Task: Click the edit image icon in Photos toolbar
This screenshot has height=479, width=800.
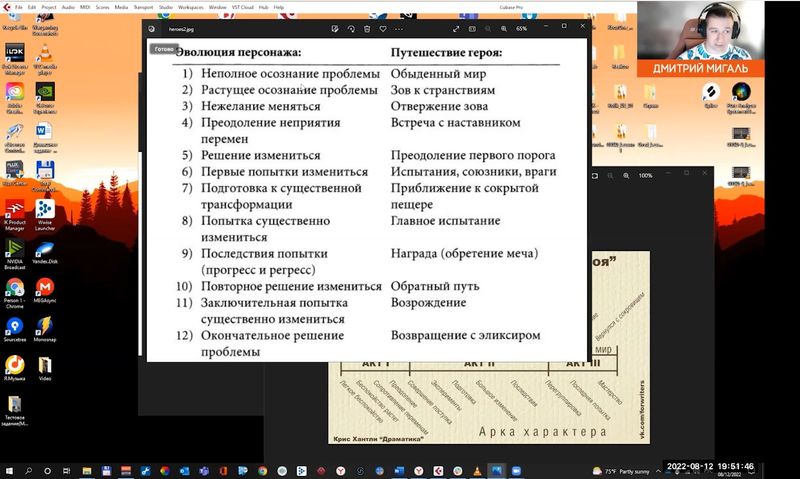Action: (x=335, y=29)
